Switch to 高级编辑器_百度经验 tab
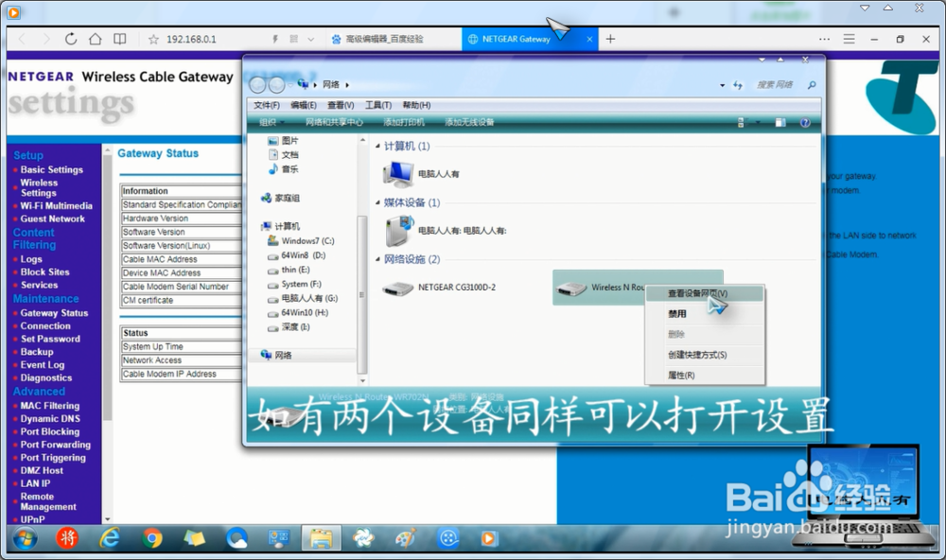This screenshot has width=946, height=560. 394,39
